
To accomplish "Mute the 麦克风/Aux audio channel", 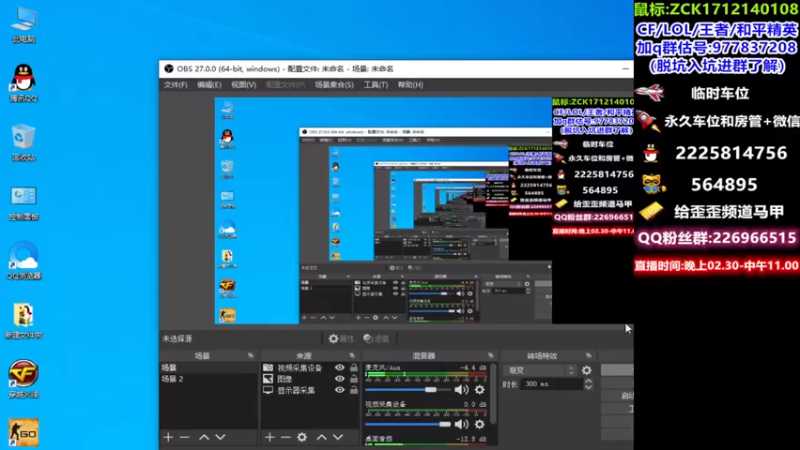I will pyautogui.click(x=461, y=390).
